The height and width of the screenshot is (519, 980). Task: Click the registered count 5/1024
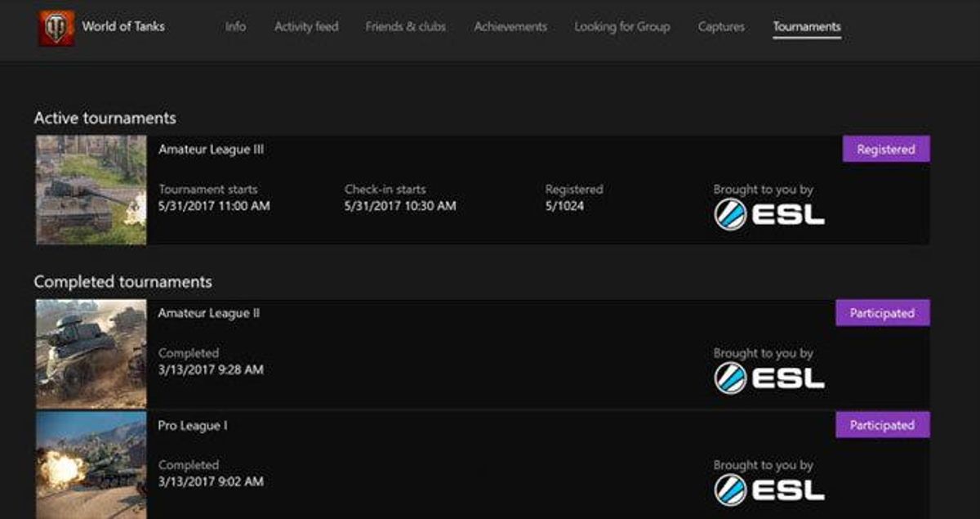coord(564,206)
